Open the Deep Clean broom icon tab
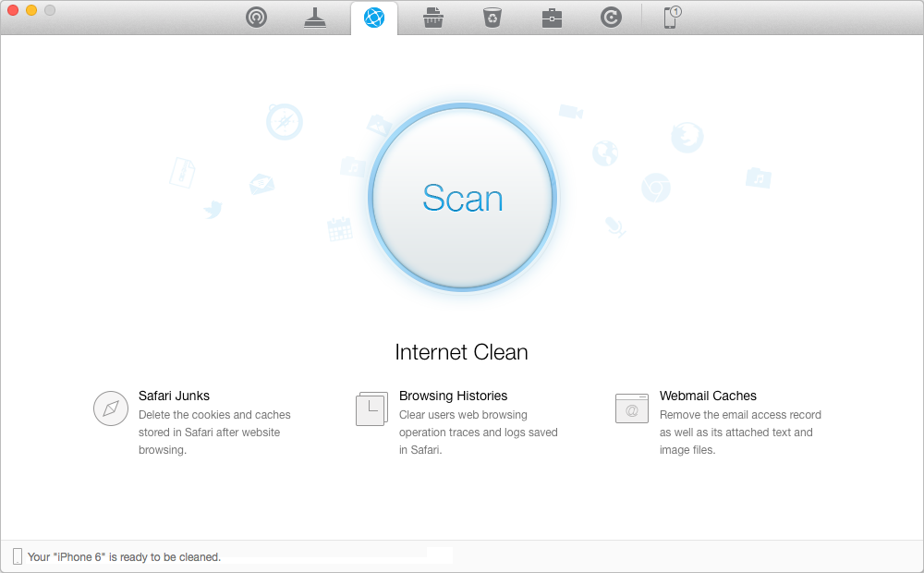Image resolution: width=924 pixels, height=573 pixels. [315, 18]
